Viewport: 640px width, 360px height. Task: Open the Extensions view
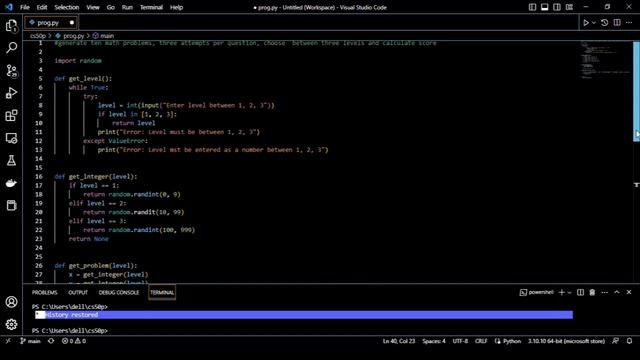[x=11, y=116]
